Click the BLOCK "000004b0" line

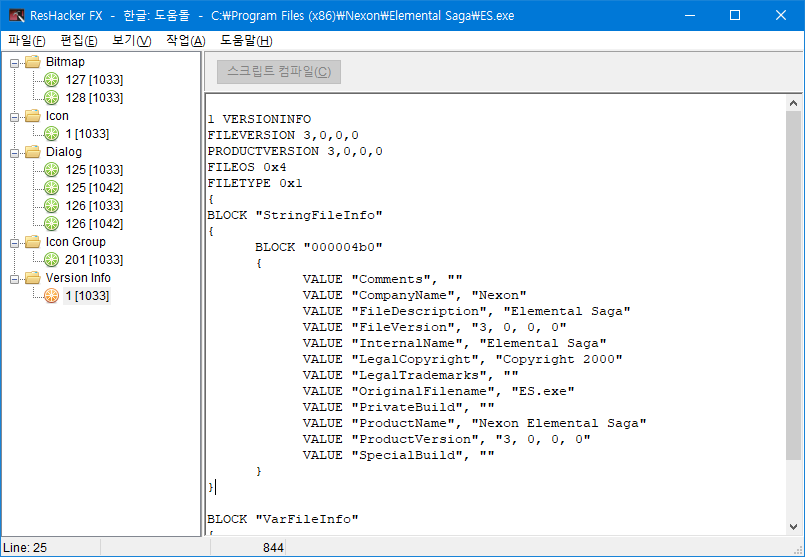click(x=319, y=247)
